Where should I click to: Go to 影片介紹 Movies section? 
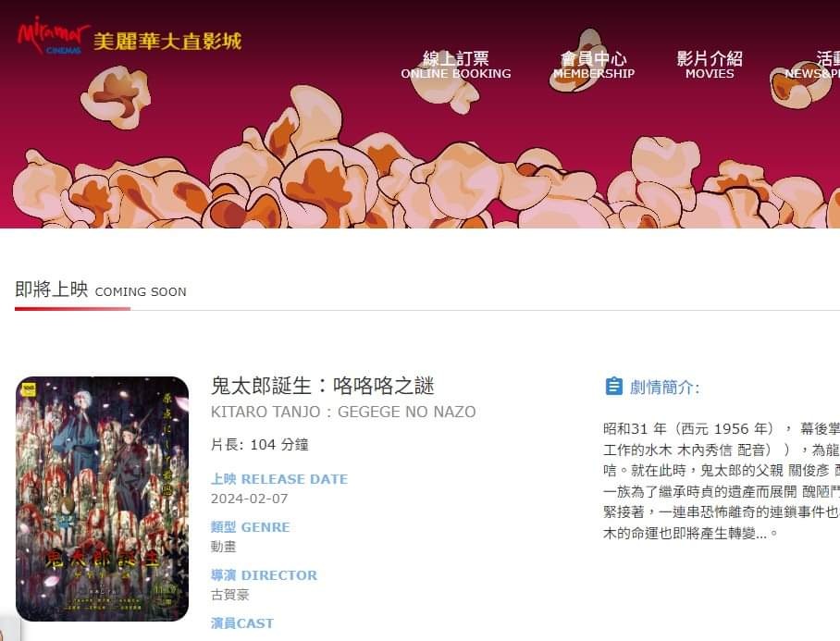click(710, 65)
